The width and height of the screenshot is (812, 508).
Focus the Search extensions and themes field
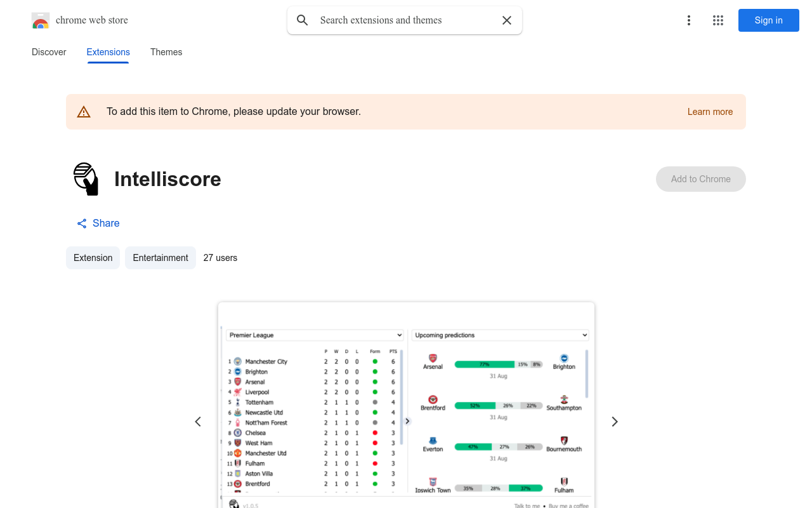click(x=405, y=20)
